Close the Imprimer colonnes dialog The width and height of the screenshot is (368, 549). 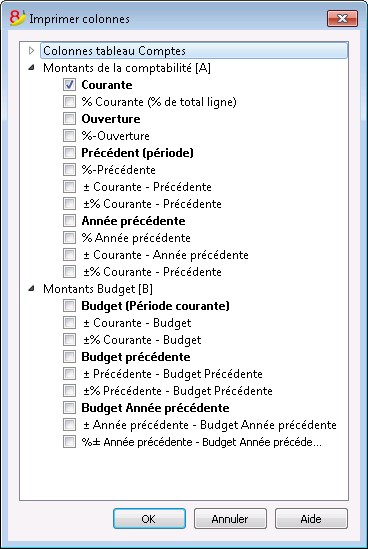point(342,19)
